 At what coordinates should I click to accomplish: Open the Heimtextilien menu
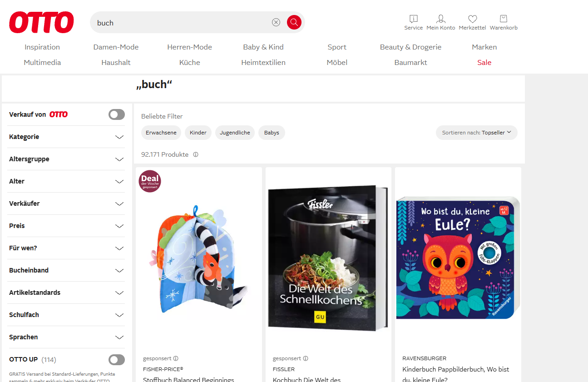click(263, 63)
